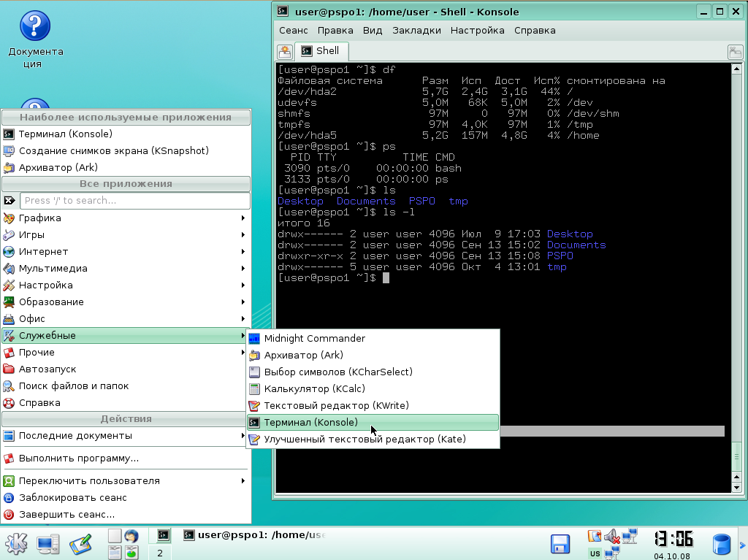Switch keyboard layout via US indicator
This screenshot has height=560, width=748.
click(595, 553)
